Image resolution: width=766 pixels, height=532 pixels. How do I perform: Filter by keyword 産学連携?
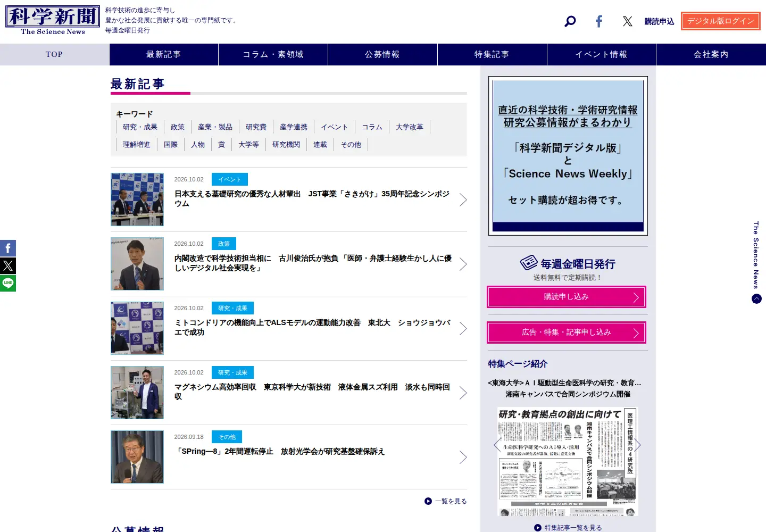(294, 127)
